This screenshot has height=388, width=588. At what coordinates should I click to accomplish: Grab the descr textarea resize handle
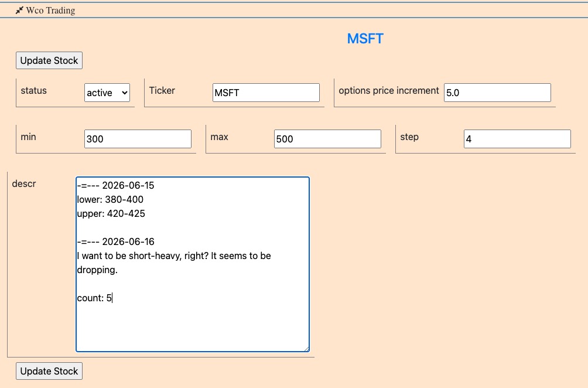pyautogui.click(x=306, y=349)
